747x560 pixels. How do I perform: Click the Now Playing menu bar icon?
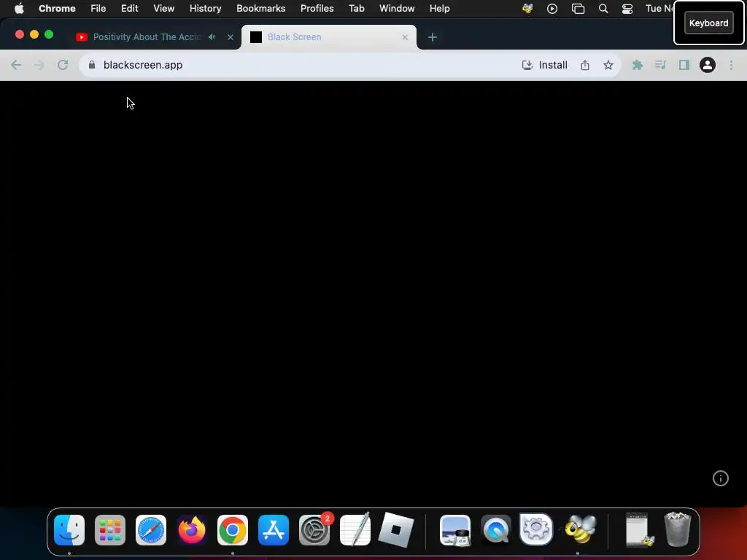(x=552, y=9)
